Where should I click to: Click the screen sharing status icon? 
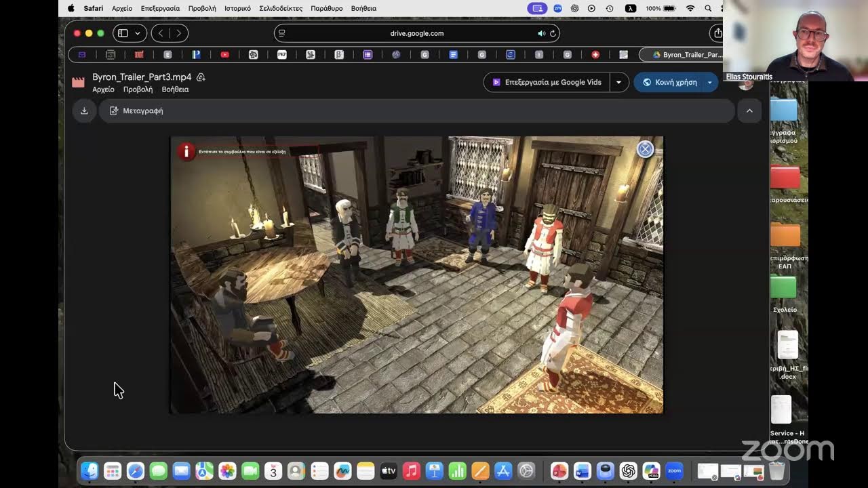point(538,8)
